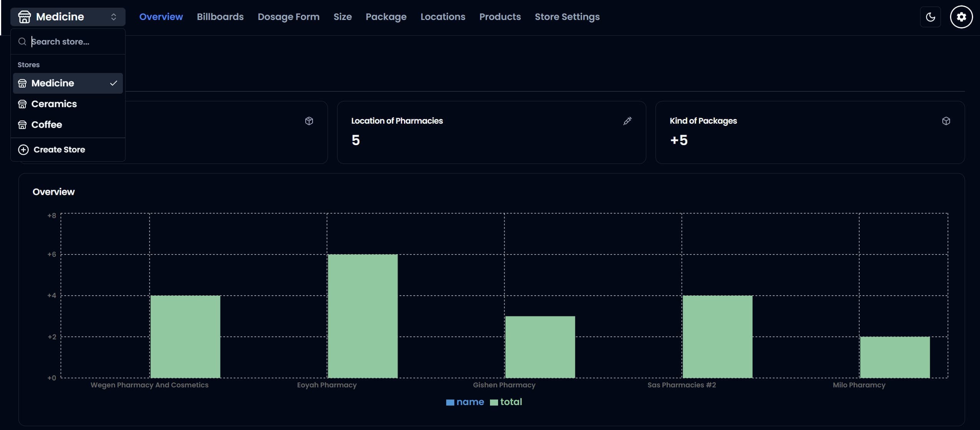Click the pencil icon on Location of Pharmacies card
This screenshot has width=980, height=430.
627,121
